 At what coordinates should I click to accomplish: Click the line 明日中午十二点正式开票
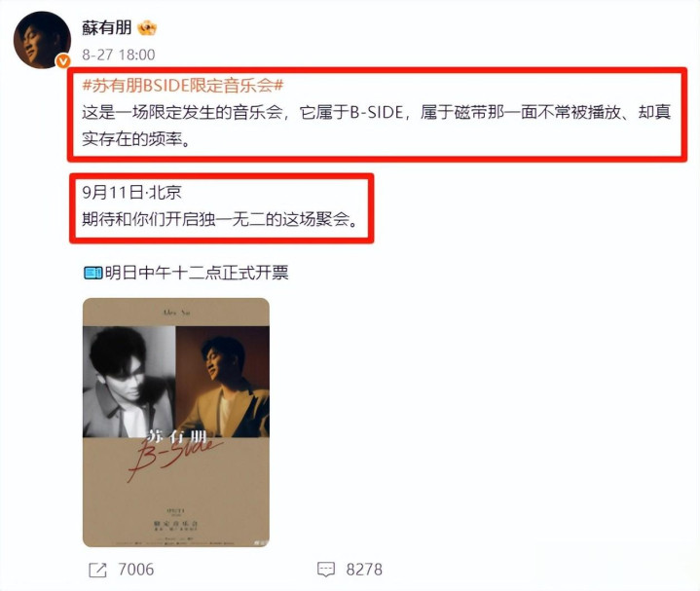point(197,273)
